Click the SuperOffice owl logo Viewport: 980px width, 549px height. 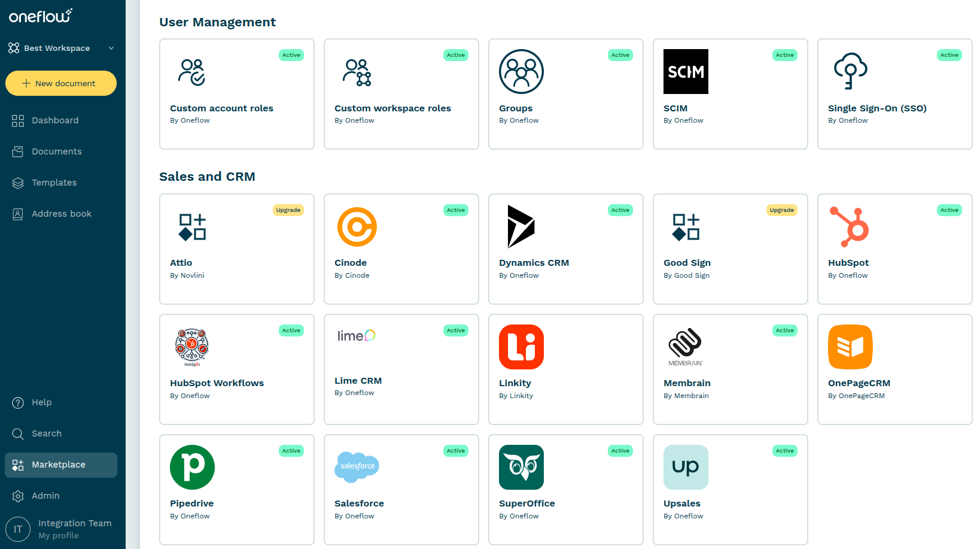click(521, 468)
